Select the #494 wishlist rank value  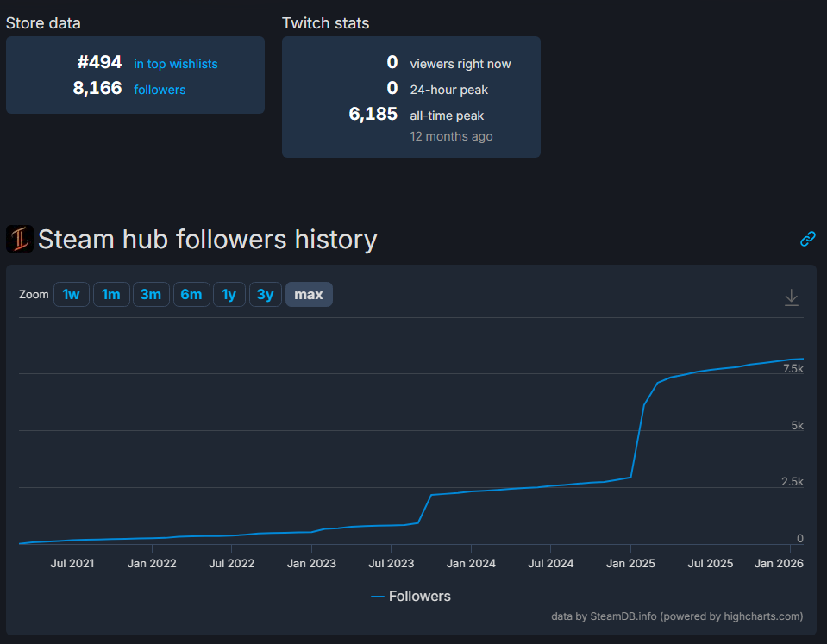coord(100,62)
